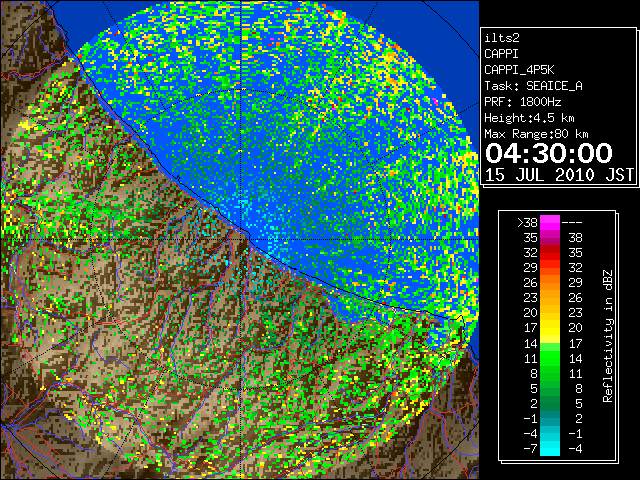The image size is (640, 480).
Task: Pick the dark green 2–5 dBZ color band
Action: coord(550,403)
